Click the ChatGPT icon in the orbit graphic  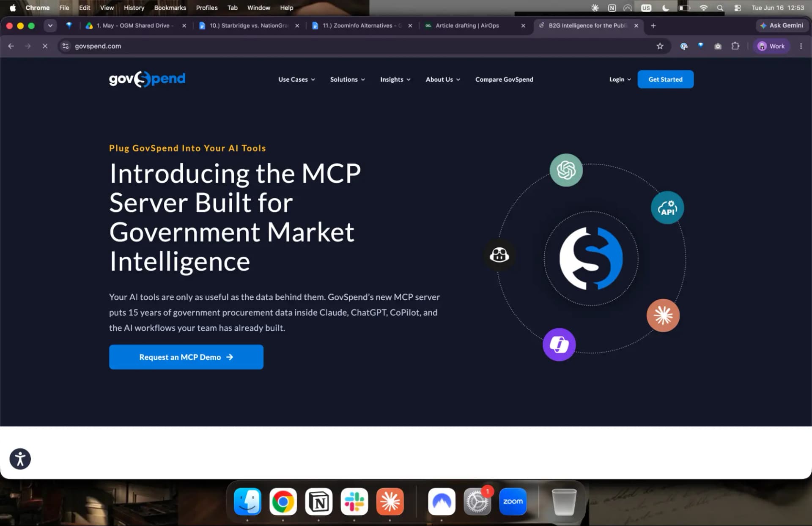(566, 170)
